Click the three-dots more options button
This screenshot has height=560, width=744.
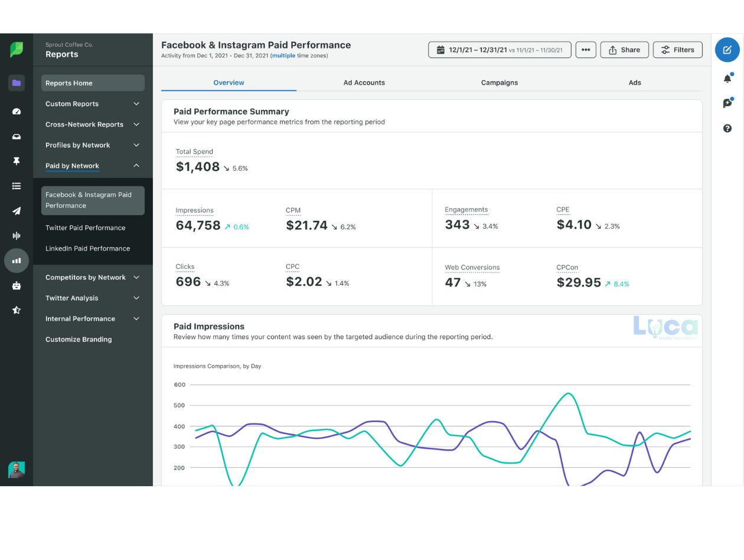click(586, 50)
